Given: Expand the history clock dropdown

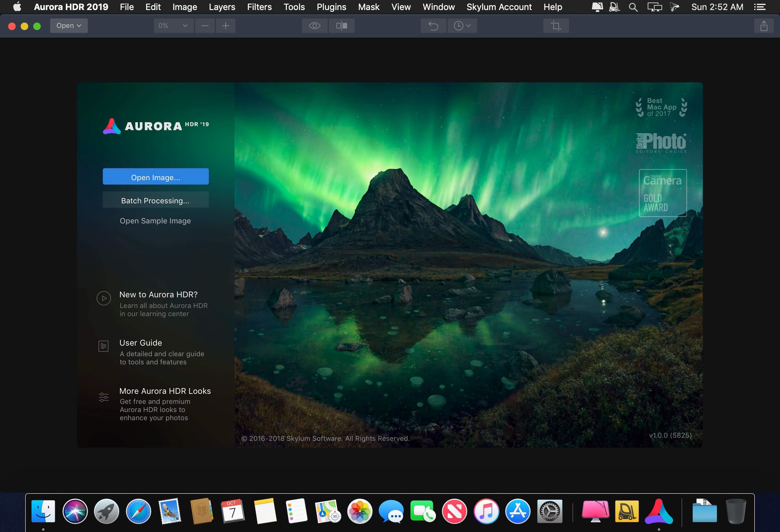Looking at the screenshot, I should click(x=462, y=26).
